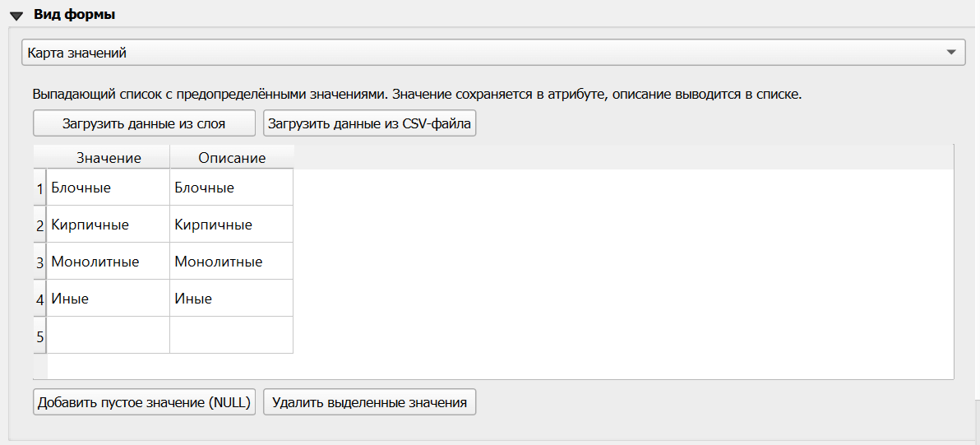Select row header number 1

pos(39,188)
